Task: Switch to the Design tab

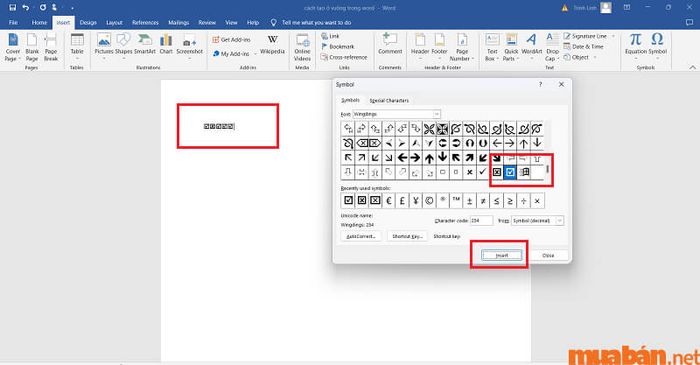Action: tap(88, 22)
